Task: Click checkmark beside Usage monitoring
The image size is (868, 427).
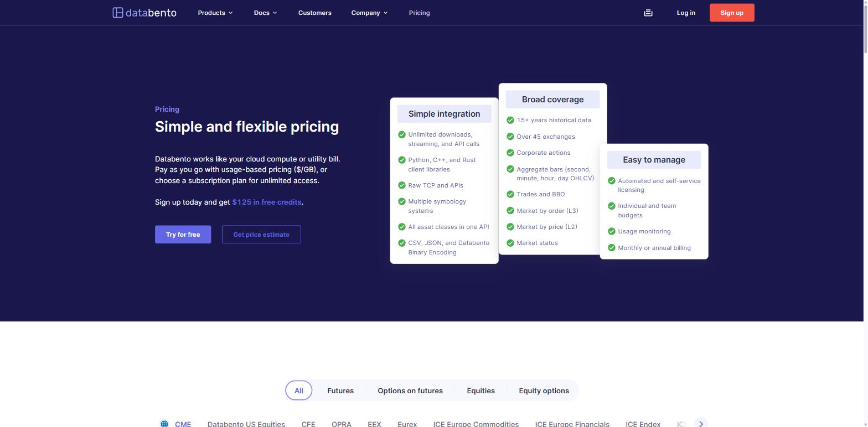Action: [x=612, y=231]
